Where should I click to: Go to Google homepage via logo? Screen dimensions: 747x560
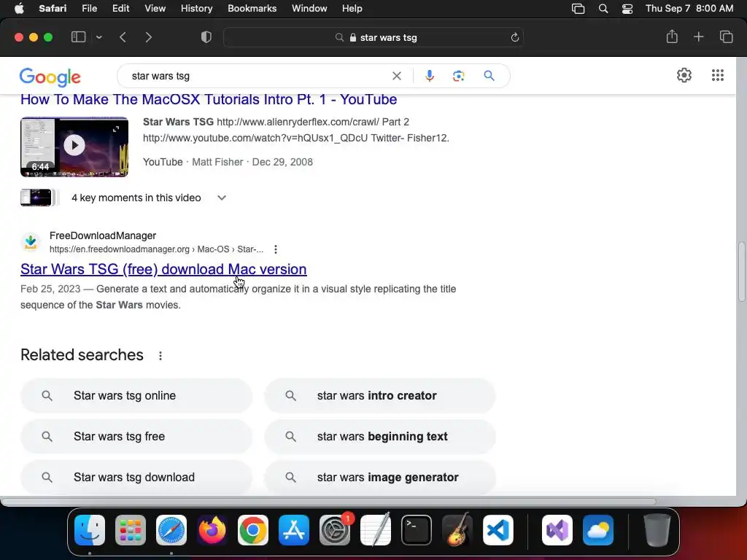pos(50,77)
